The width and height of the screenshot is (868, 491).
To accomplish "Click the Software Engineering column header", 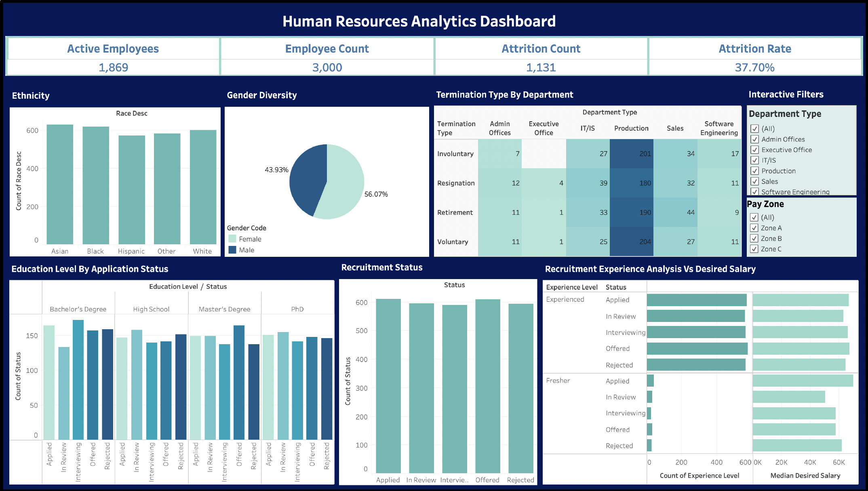I will (x=719, y=128).
